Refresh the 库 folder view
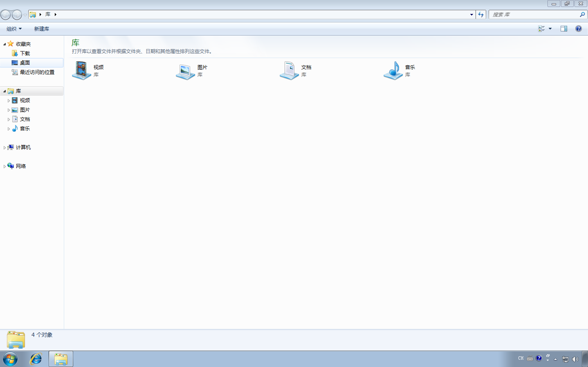The image size is (588, 367). point(481,15)
